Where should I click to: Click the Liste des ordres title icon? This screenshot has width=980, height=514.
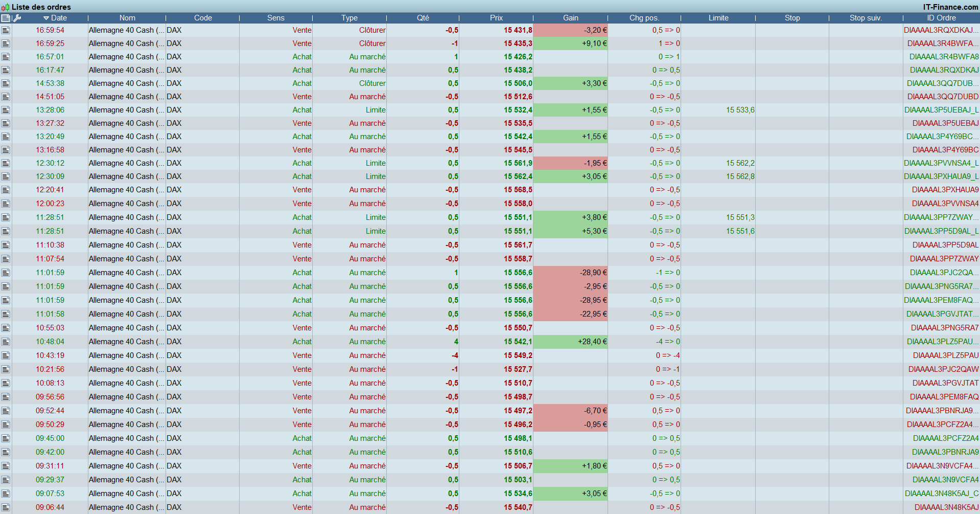(x=5, y=7)
